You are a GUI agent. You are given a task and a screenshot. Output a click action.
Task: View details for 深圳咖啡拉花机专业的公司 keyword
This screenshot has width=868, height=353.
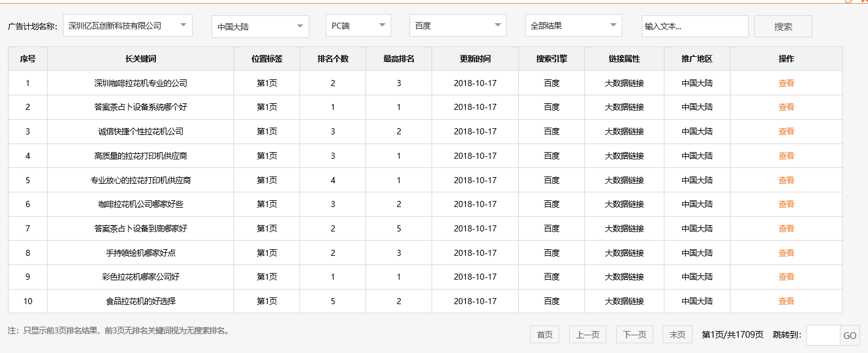[x=786, y=82]
